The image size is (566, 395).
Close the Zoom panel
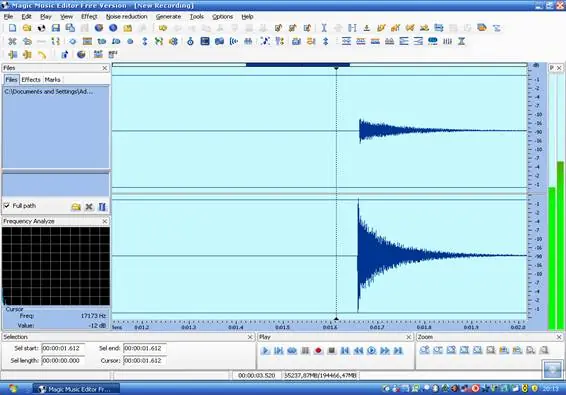coord(559,337)
